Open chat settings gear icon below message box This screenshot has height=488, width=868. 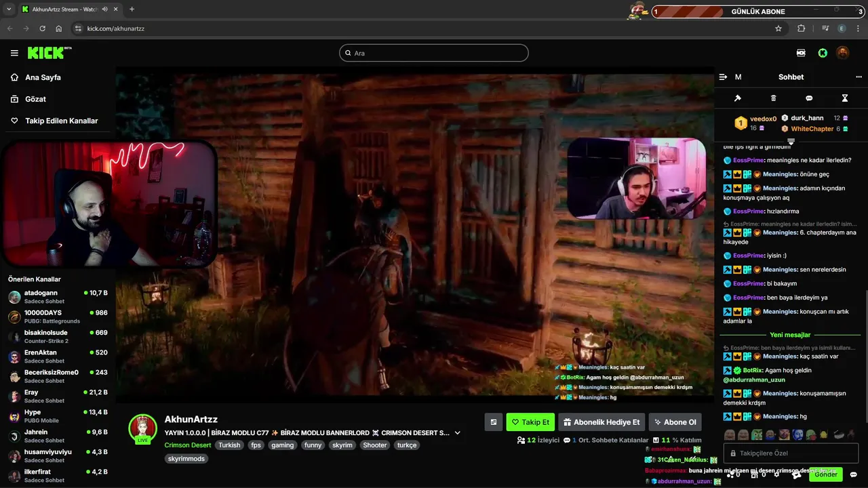(x=776, y=474)
